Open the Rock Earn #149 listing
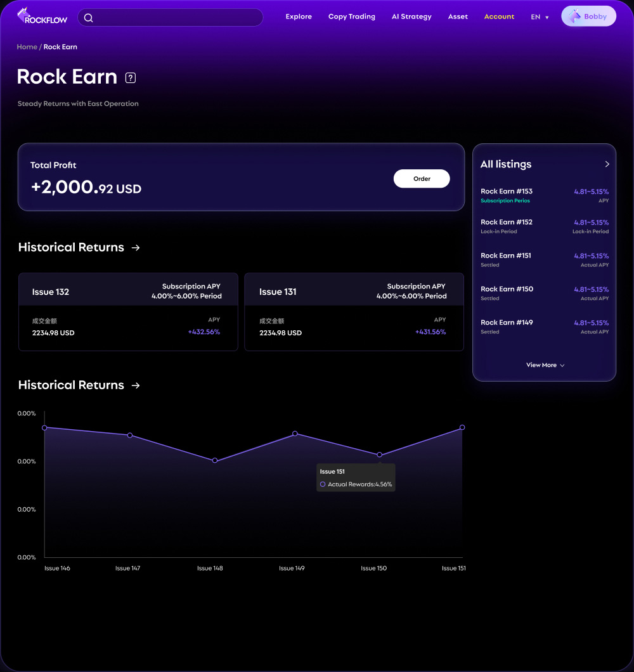634x672 pixels. (x=545, y=326)
